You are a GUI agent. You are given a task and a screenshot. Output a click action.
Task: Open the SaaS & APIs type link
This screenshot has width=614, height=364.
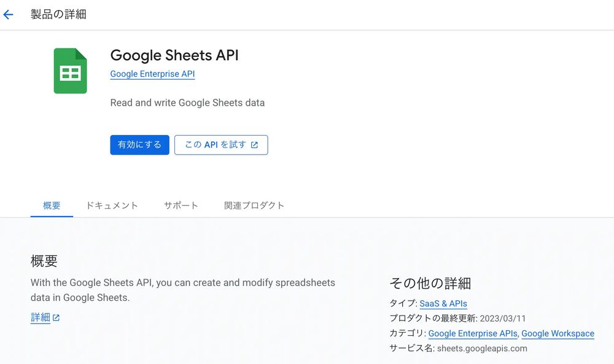coord(443,304)
